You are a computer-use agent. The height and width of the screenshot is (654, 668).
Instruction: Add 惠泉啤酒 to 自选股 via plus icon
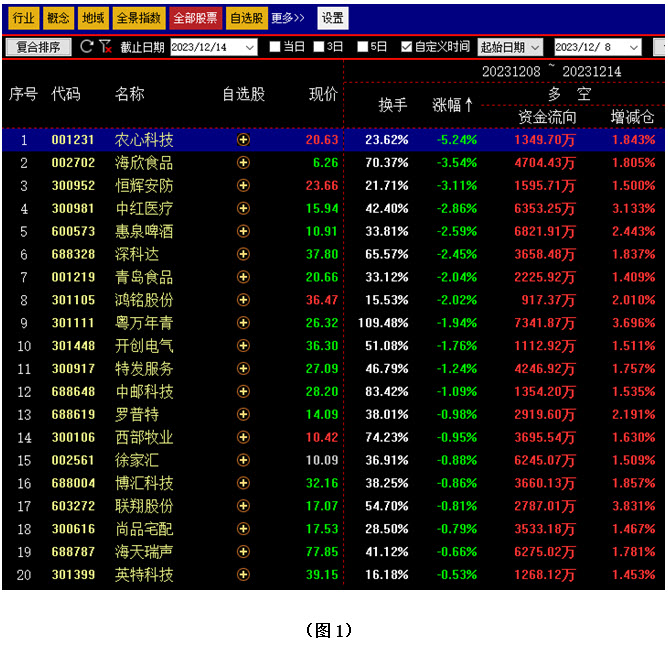coord(243,231)
